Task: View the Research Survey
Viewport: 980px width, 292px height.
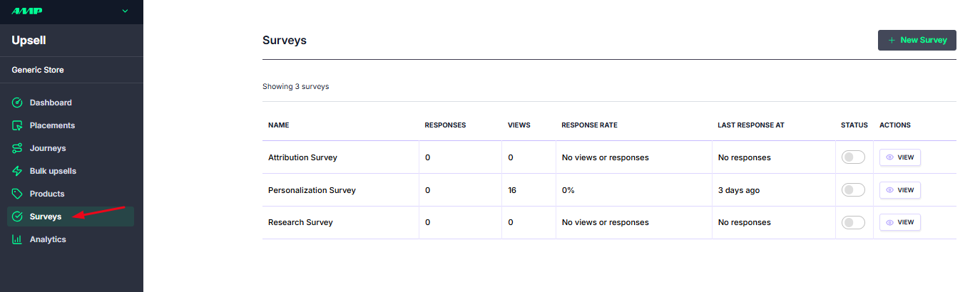Action: pyautogui.click(x=900, y=222)
